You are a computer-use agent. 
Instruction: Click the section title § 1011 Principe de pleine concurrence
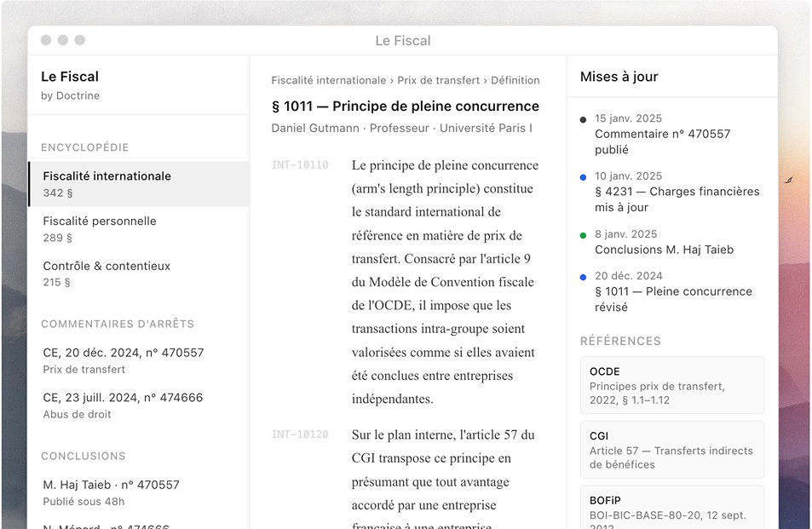pos(405,106)
